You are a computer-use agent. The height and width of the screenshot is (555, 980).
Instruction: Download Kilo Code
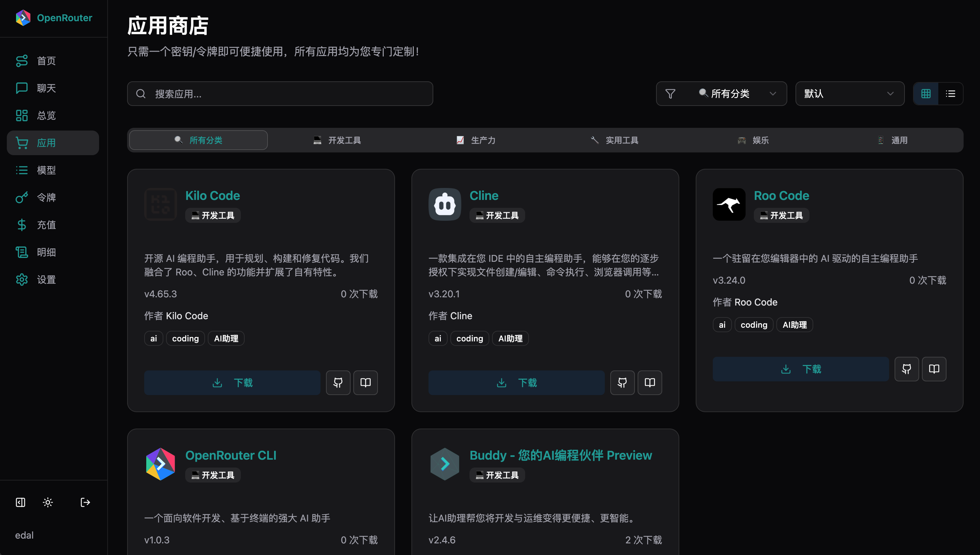(232, 383)
